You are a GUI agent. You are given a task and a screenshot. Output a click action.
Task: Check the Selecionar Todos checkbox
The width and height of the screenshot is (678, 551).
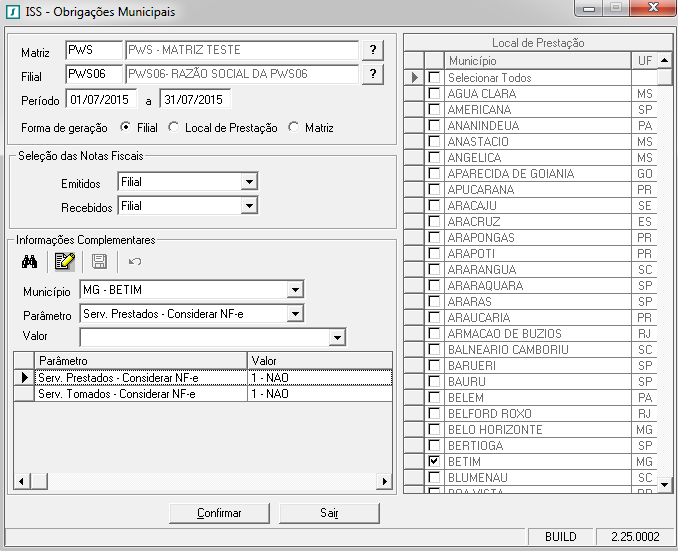tap(434, 77)
